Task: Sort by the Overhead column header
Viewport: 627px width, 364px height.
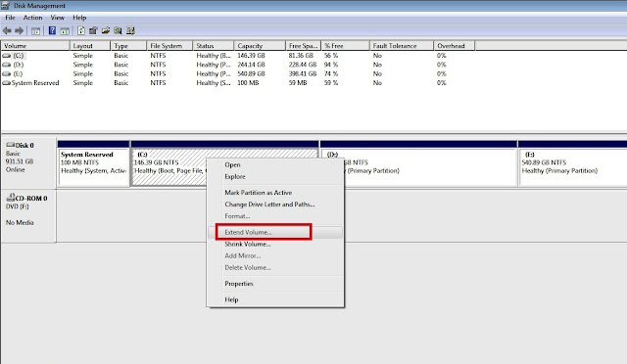Action: [455, 46]
